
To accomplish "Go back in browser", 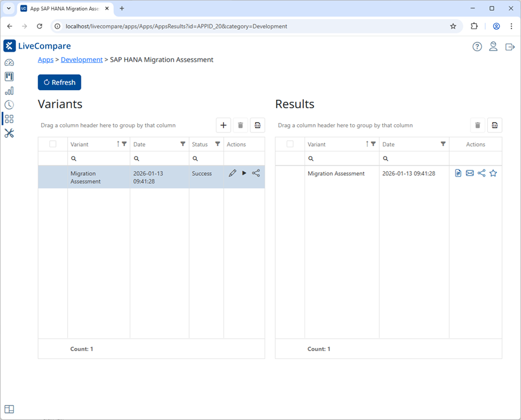I will coord(10,26).
